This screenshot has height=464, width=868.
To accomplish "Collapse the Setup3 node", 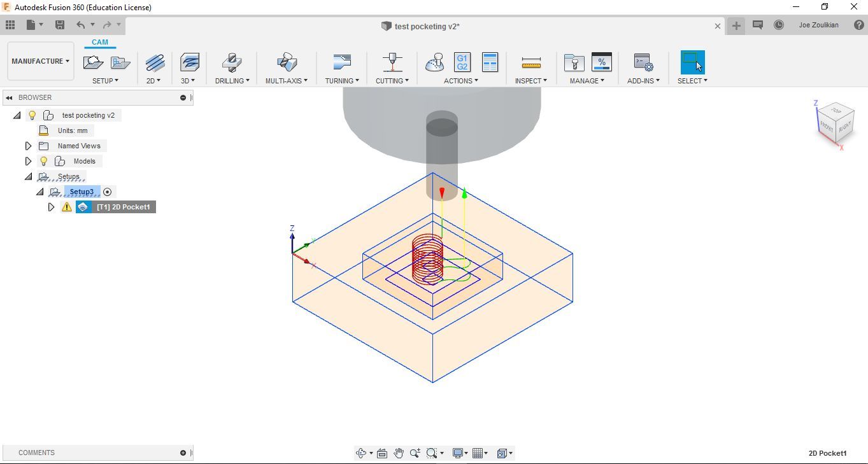I will pyautogui.click(x=40, y=192).
